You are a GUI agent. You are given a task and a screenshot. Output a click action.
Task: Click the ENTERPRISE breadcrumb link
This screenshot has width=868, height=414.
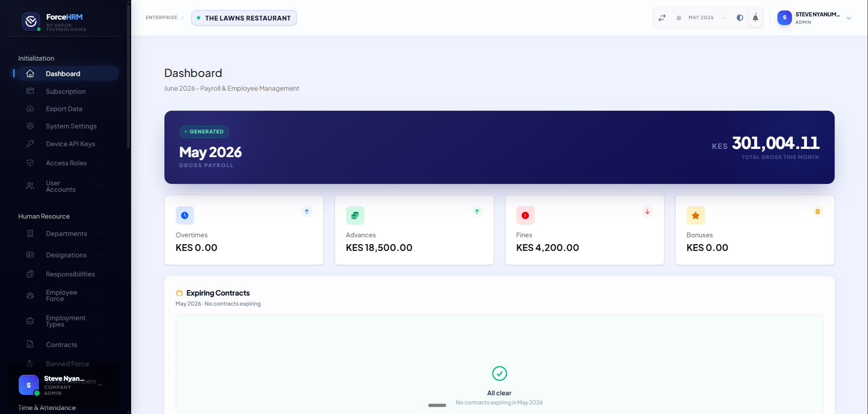pos(162,17)
